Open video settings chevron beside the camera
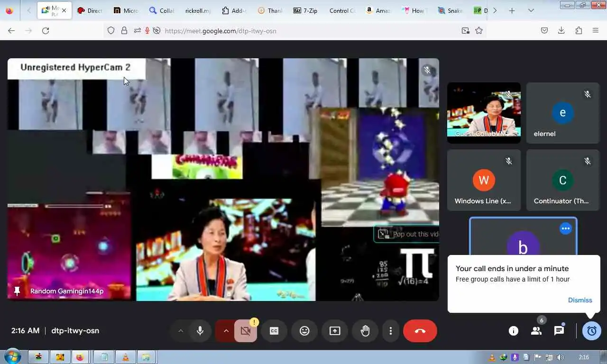Viewport: 607px width, 364px height. coord(226,331)
